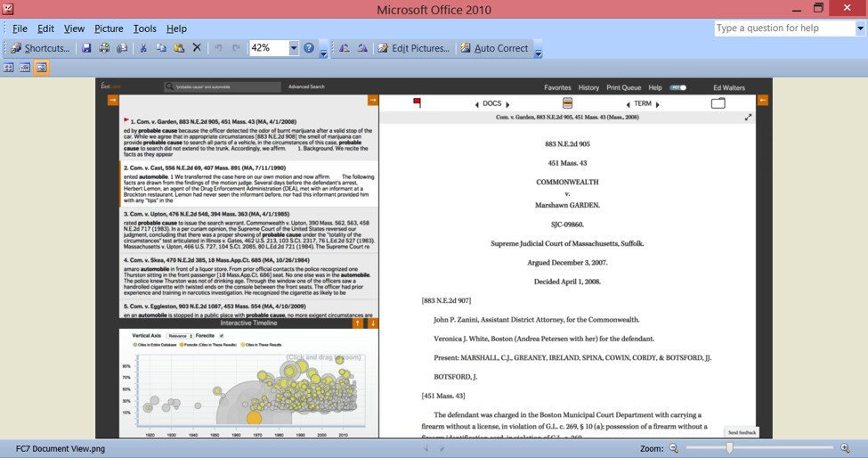868x458 pixels.
Task: Open the View menu
Action: coord(74,29)
